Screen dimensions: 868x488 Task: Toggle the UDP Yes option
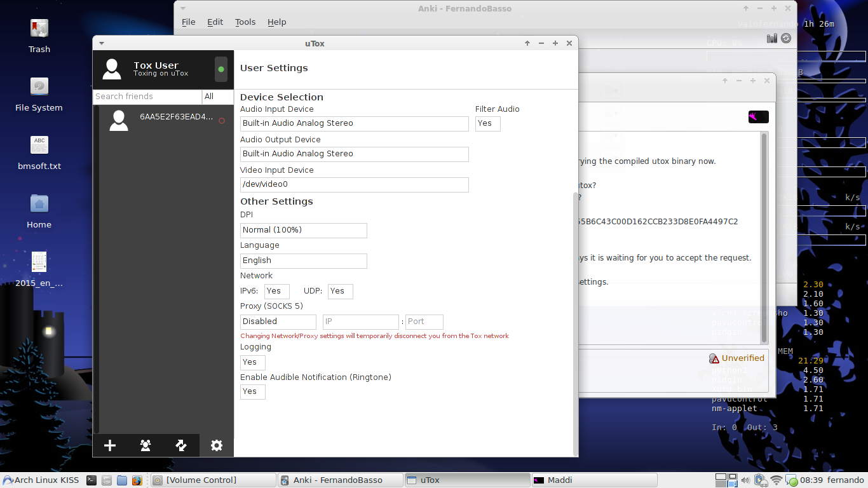click(x=341, y=291)
